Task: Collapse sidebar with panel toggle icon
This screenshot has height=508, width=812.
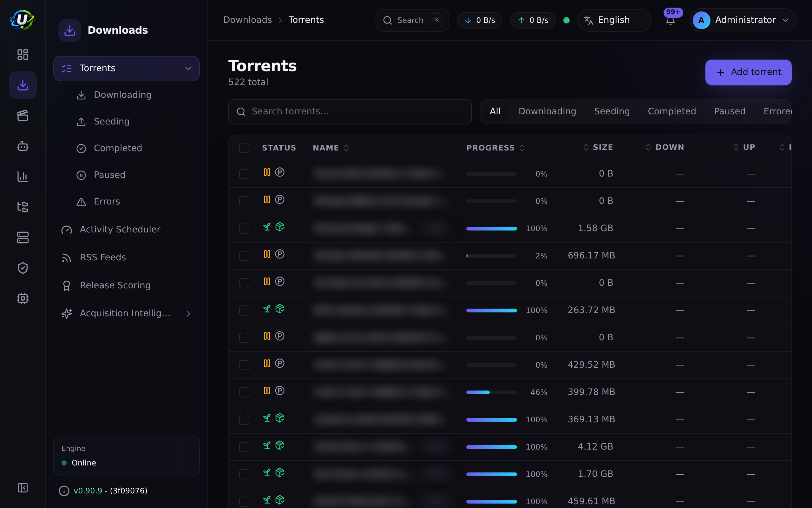Action: tap(23, 487)
